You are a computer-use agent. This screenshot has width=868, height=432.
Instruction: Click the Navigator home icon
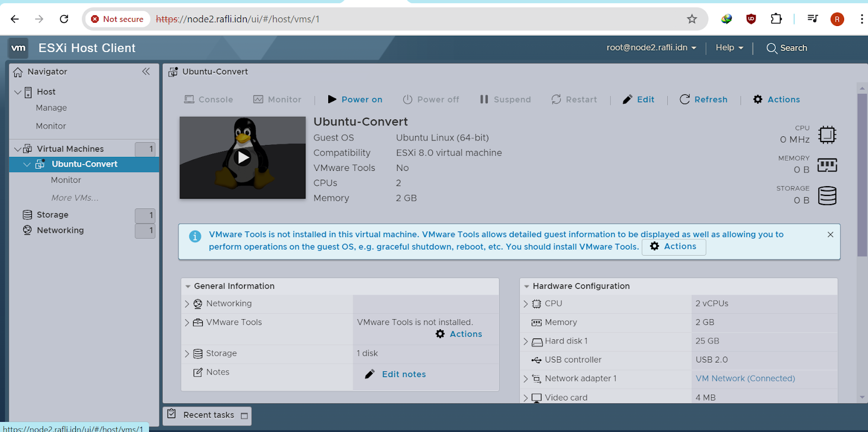coord(18,72)
